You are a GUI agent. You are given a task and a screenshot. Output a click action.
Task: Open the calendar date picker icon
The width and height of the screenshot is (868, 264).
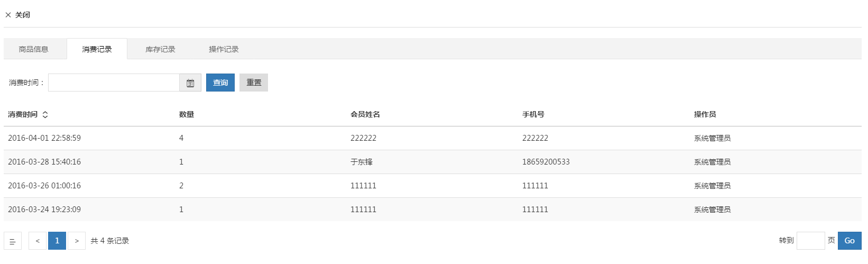pyautogui.click(x=190, y=83)
